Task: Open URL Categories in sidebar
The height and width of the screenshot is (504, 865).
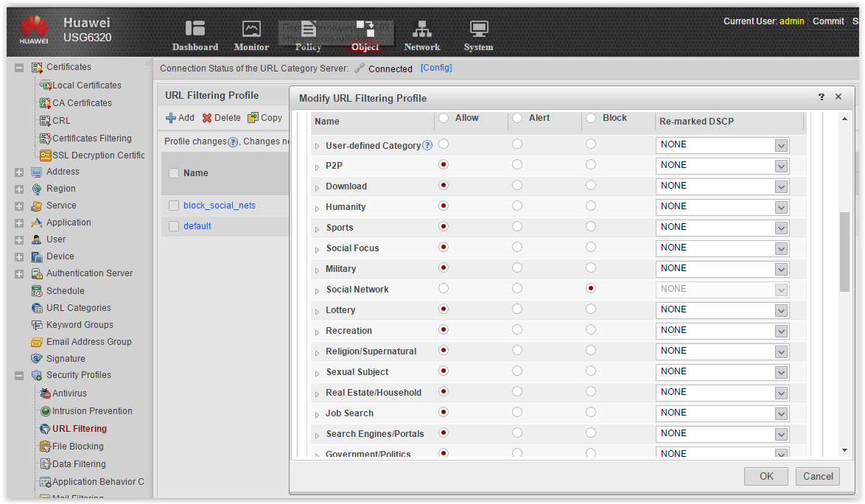Action: [78, 308]
